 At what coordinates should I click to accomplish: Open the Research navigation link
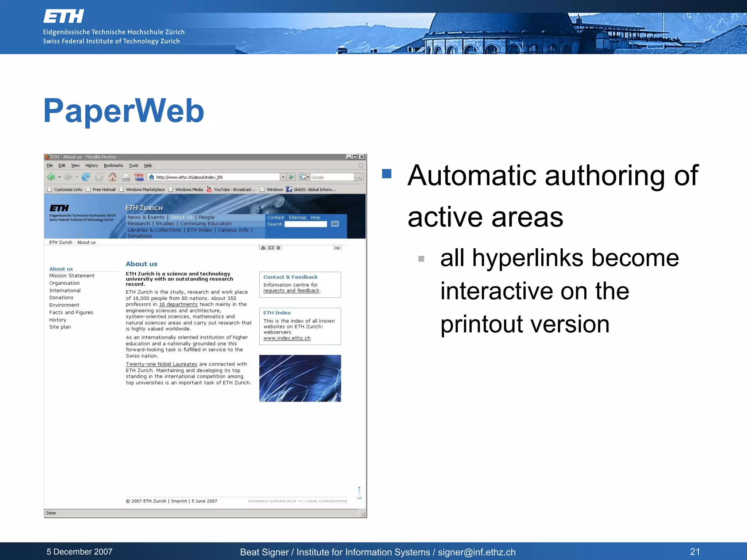pos(139,223)
